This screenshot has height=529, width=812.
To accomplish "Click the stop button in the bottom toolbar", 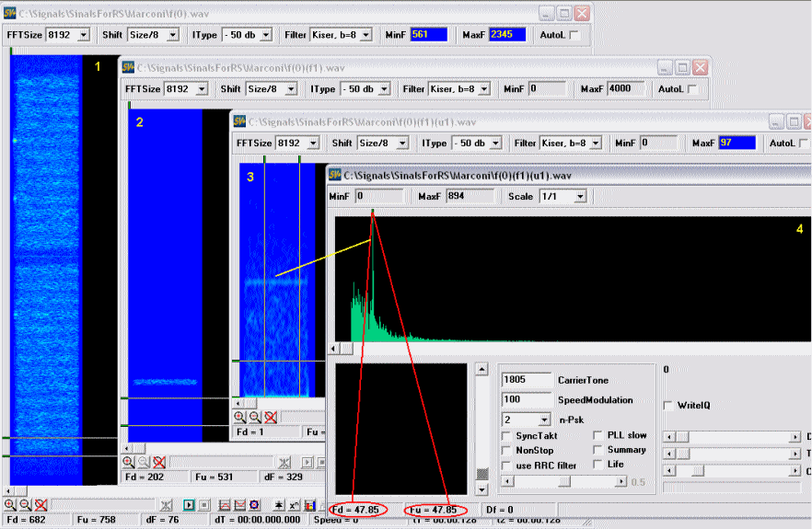I will (x=204, y=505).
